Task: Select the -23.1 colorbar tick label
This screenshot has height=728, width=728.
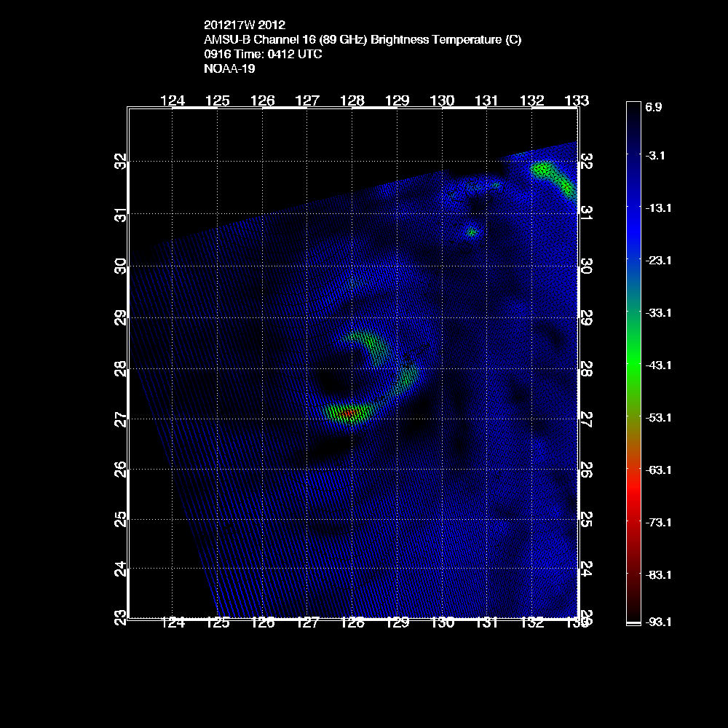Action: click(657, 260)
